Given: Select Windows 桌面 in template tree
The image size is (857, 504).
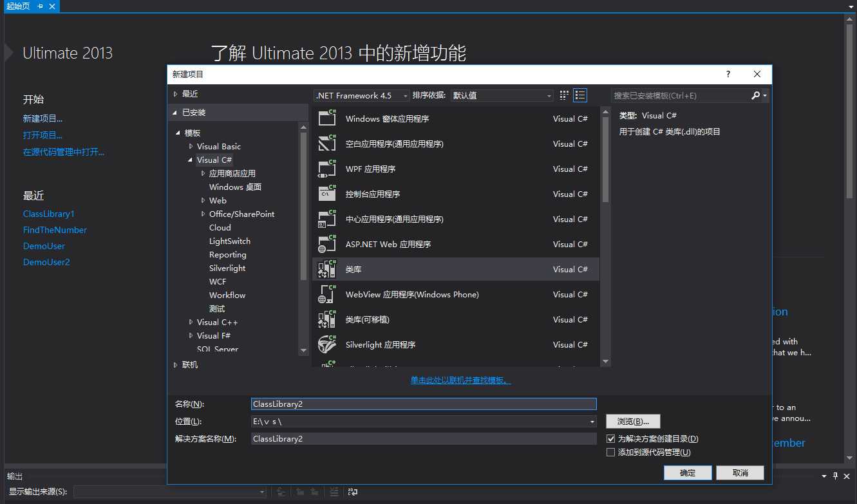Looking at the screenshot, I should click(x=235, y=187).
